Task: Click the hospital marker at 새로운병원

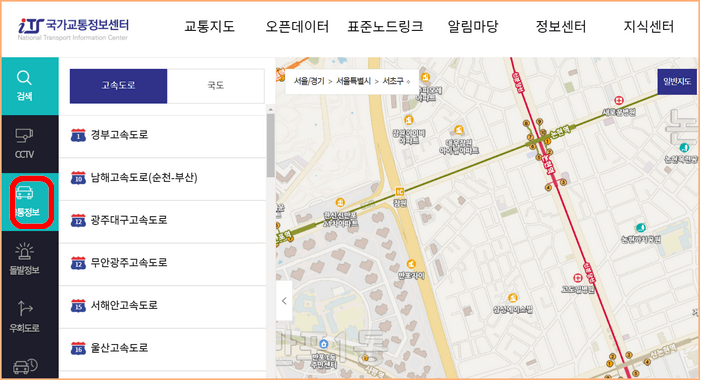Action: pyautogui.click(x=619, y=100)
